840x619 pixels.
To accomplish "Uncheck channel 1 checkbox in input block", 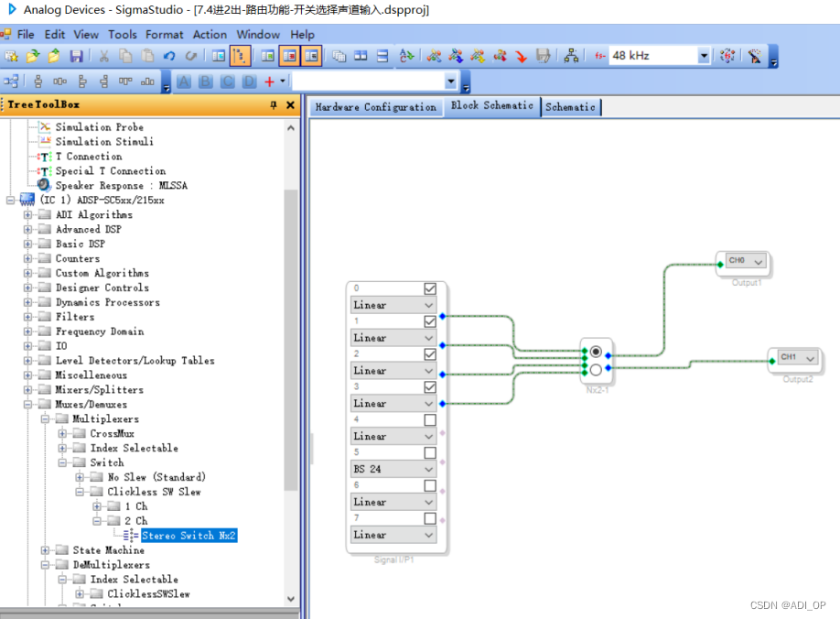I will tap(430, 321).
